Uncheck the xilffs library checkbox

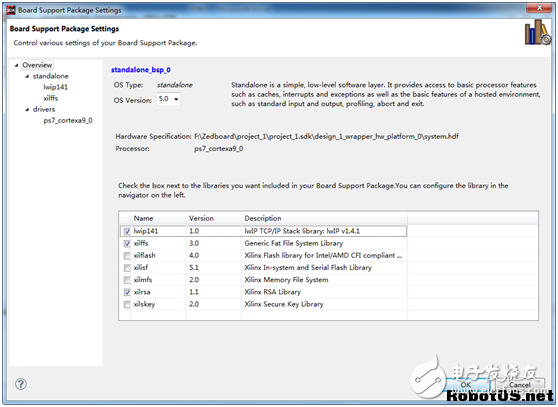pos(127,243)
